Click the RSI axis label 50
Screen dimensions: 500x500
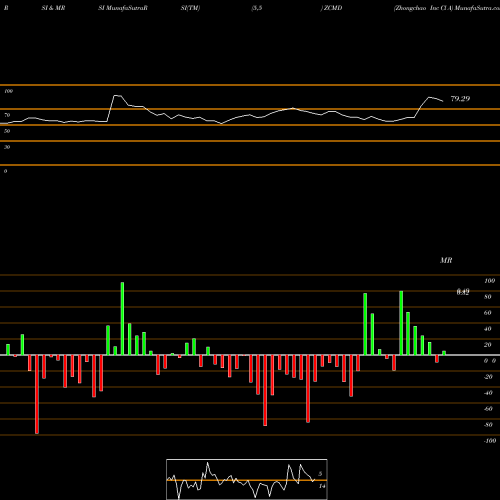point(7,131)
